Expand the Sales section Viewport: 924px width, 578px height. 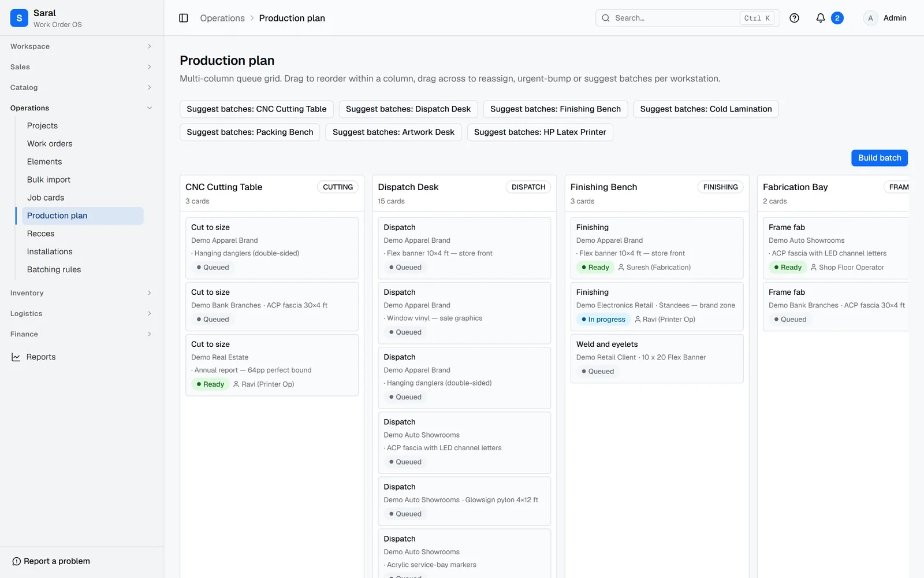(x=81, y=67)
